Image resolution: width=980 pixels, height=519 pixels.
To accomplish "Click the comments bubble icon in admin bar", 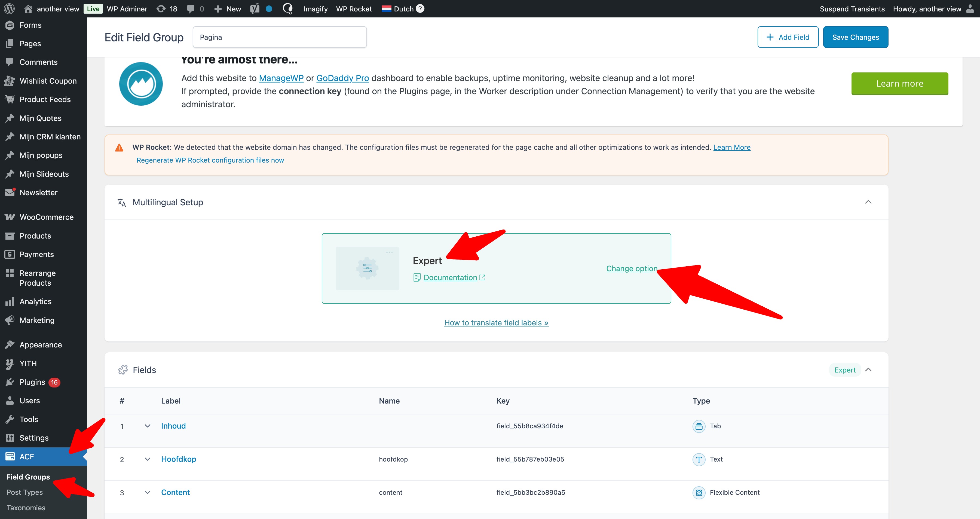I will click(191, 8).
